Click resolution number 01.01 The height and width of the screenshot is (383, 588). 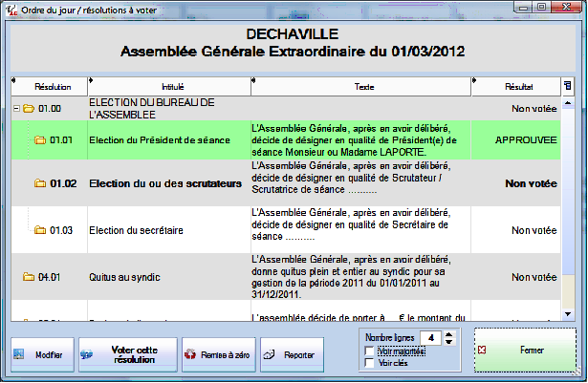(61, 140)
